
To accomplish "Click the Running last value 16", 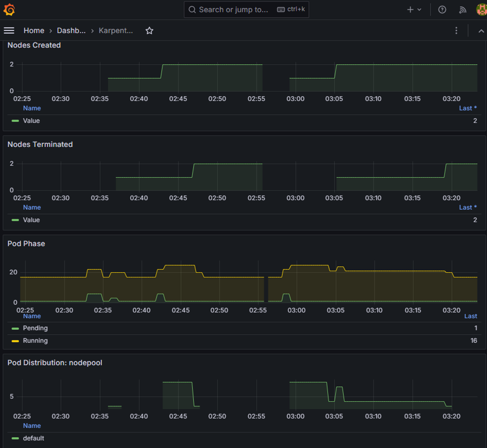I will [474, 341].
